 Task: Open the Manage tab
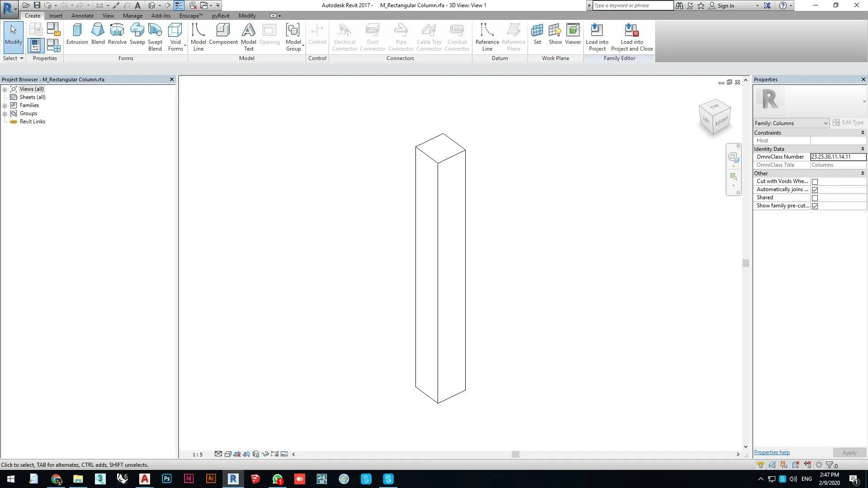132,16
